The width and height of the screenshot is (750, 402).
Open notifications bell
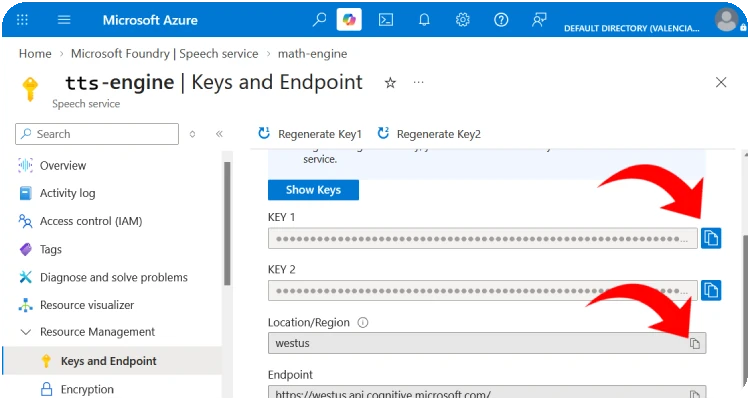424,20
